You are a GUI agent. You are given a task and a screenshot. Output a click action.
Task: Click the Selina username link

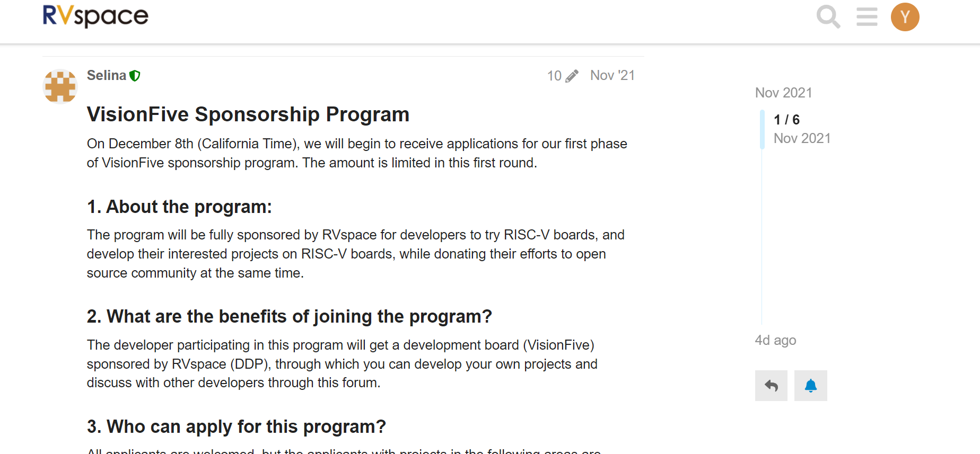click(x=106, y=75)
